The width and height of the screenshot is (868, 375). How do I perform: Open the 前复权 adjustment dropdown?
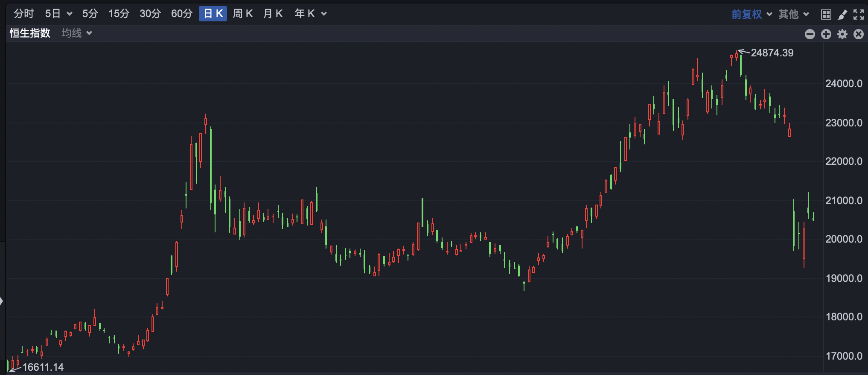tap(751, 14)
